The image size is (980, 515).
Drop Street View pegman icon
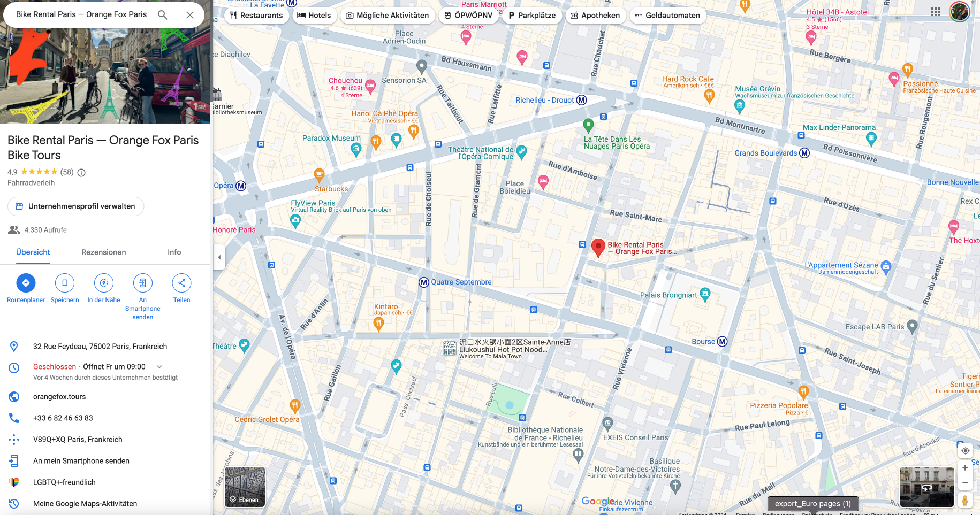(x=965, y=501)
